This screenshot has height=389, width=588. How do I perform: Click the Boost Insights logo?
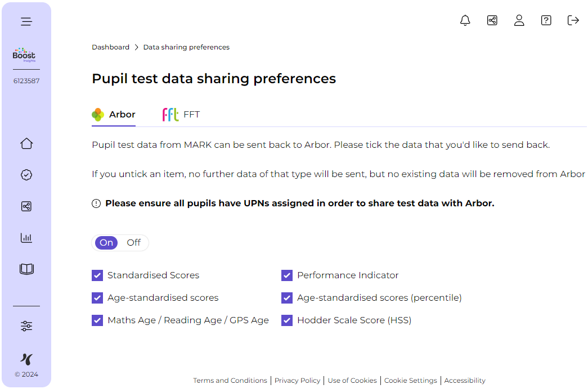coord(24,55)
